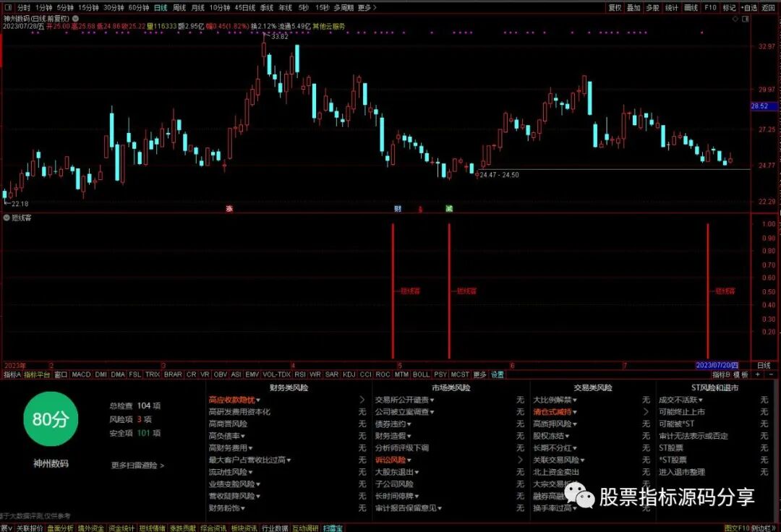Click the round badge after 神州数码(日线,前复权)
Viewport: 781px width, 532px height.
pos(76,18)
